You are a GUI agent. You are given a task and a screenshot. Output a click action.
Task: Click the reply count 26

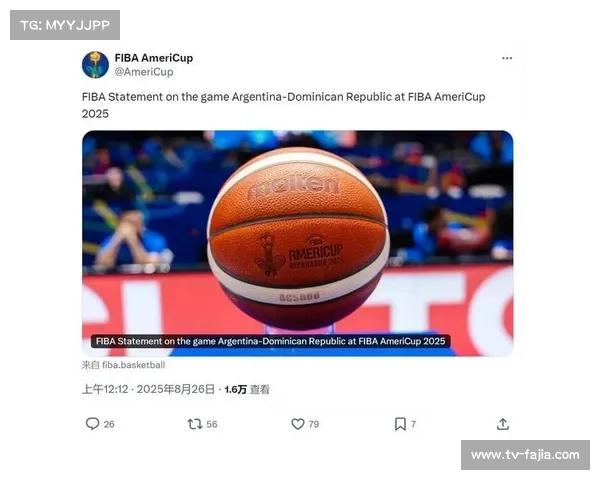point(109,424)
